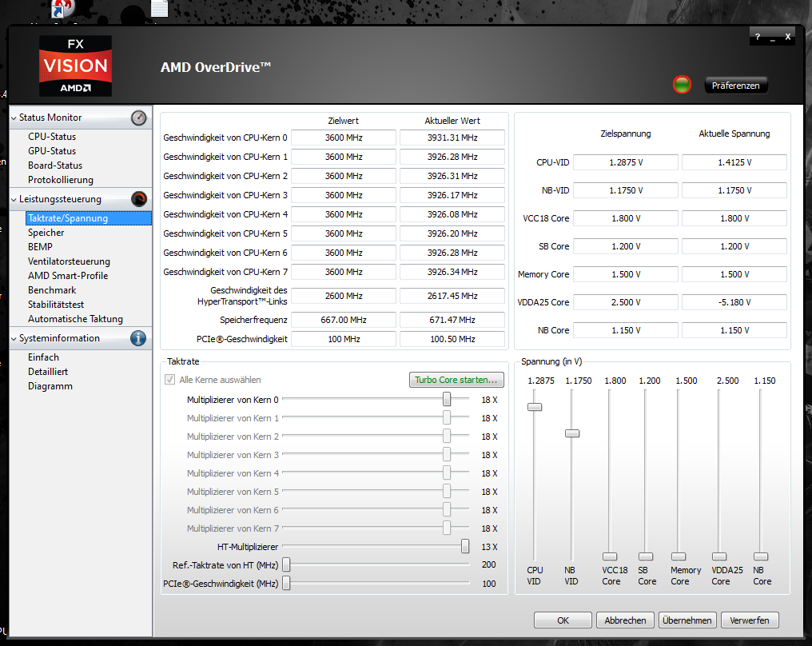
Task: Click Memory Core voltage slider handle
Action: click(679, 556)
